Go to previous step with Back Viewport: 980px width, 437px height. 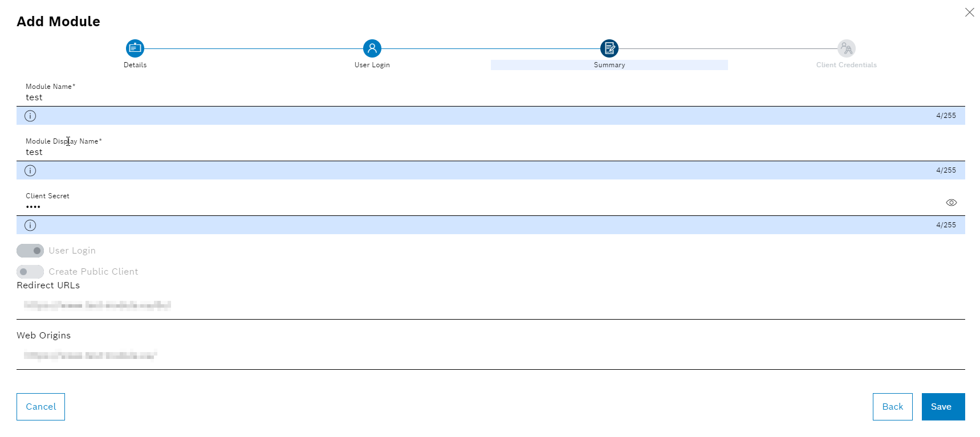(x=892, y=407)
